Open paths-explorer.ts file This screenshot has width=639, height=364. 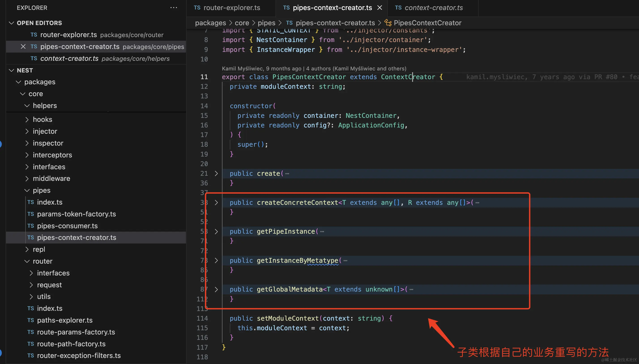[96, 320]
